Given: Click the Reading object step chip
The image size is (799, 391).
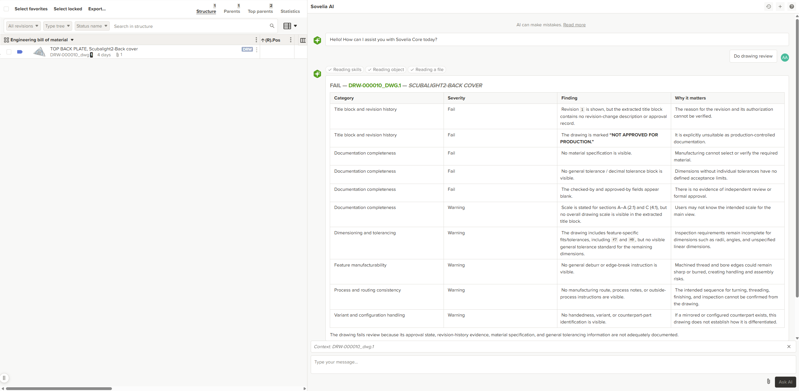Looking at the screenshot, I should pyautogui.click(x=386, y=69).
